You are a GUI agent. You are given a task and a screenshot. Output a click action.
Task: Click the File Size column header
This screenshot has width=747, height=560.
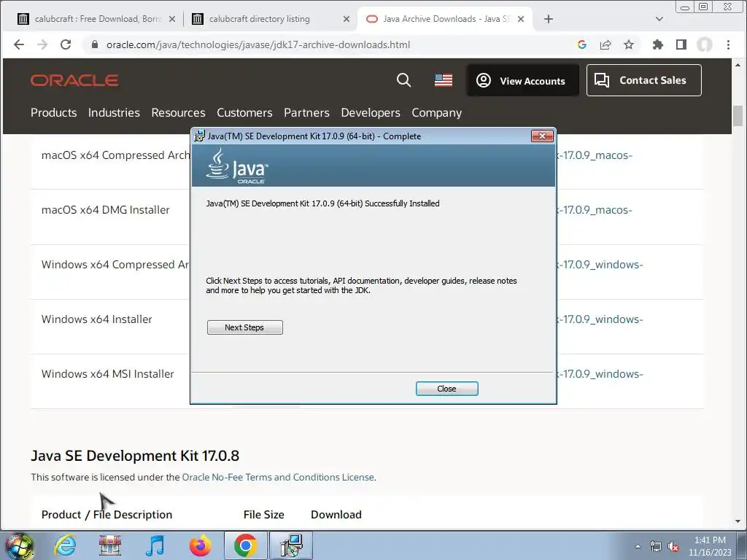[264, 515]
